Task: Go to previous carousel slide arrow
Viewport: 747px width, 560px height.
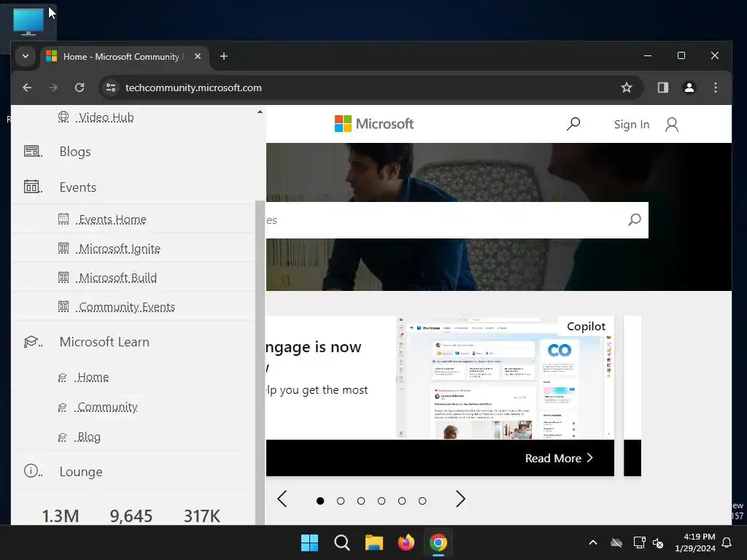Action: pos(282,499)
